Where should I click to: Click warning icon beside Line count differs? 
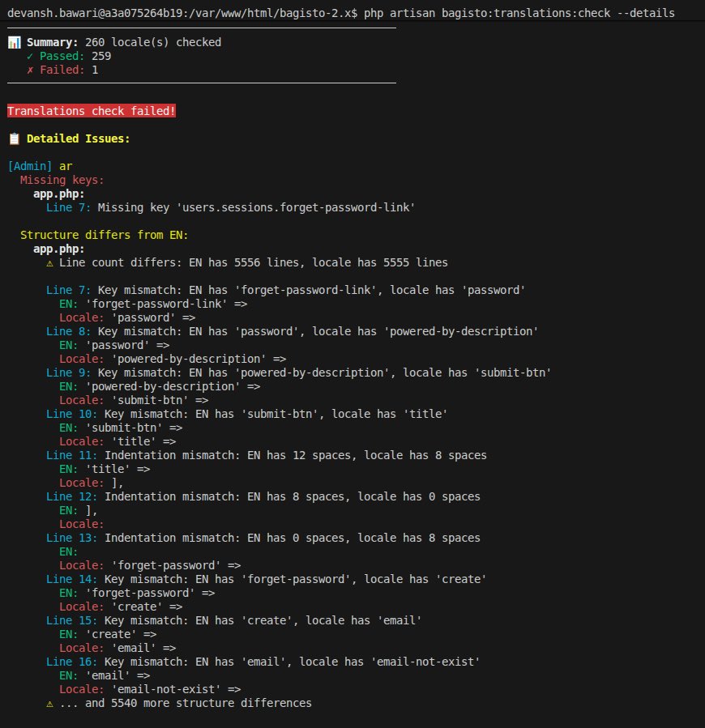pos(49,263)
